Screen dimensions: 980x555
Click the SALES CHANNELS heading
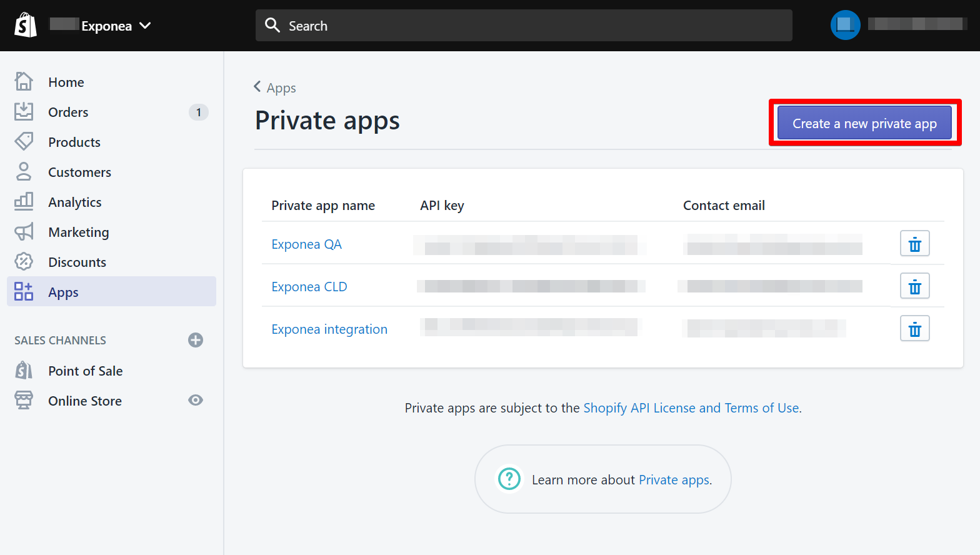[x=60, y=341]
